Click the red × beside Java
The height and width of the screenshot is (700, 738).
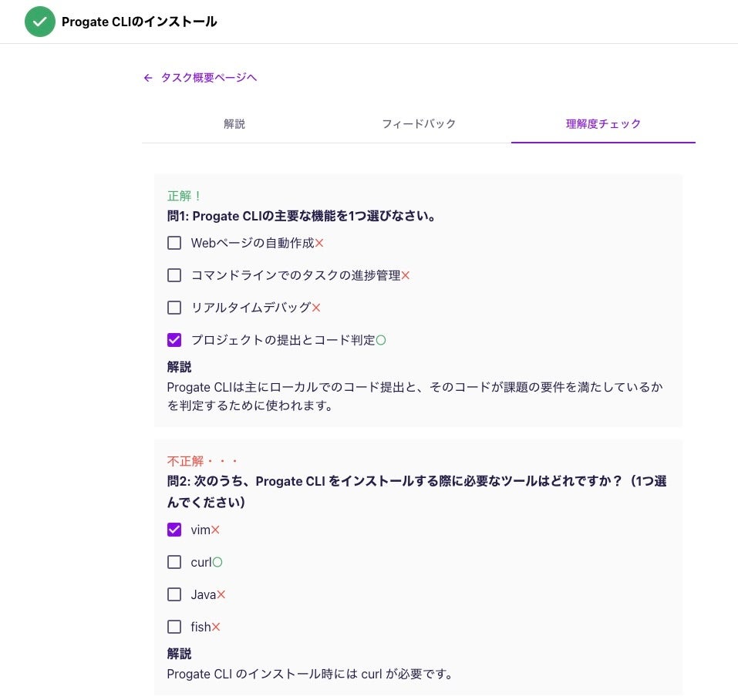222,594
